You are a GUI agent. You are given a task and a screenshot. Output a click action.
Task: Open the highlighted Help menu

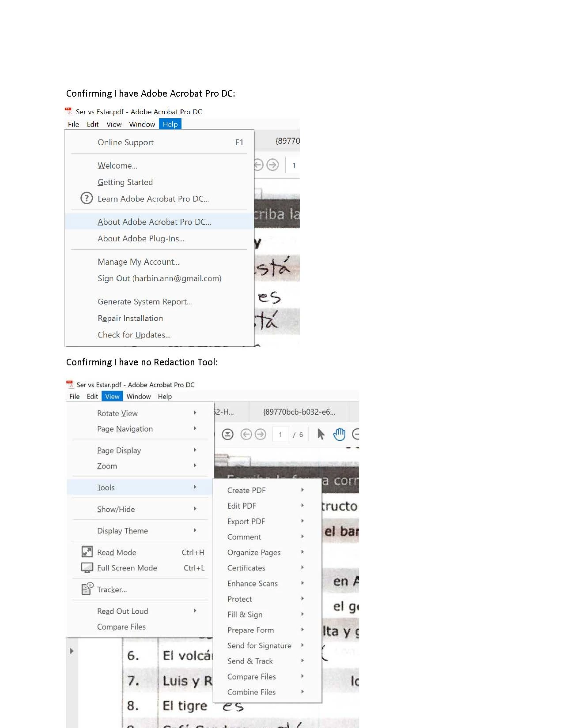tap(170, 124)
